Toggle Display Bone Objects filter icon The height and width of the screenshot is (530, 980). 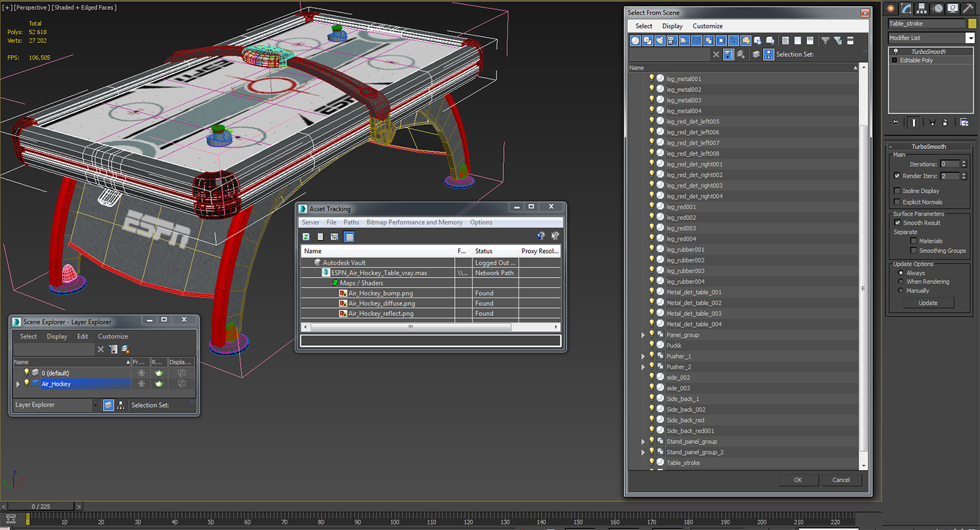tap(734, 41)
